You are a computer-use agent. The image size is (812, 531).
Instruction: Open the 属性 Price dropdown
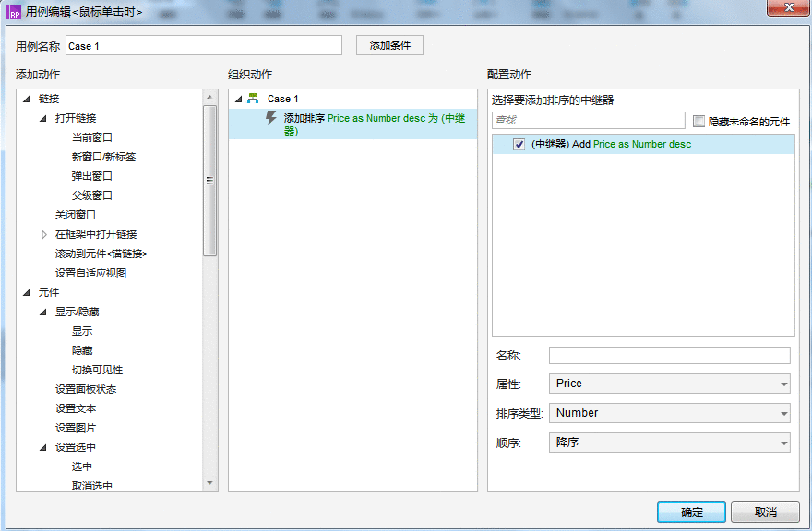(669, 383)
